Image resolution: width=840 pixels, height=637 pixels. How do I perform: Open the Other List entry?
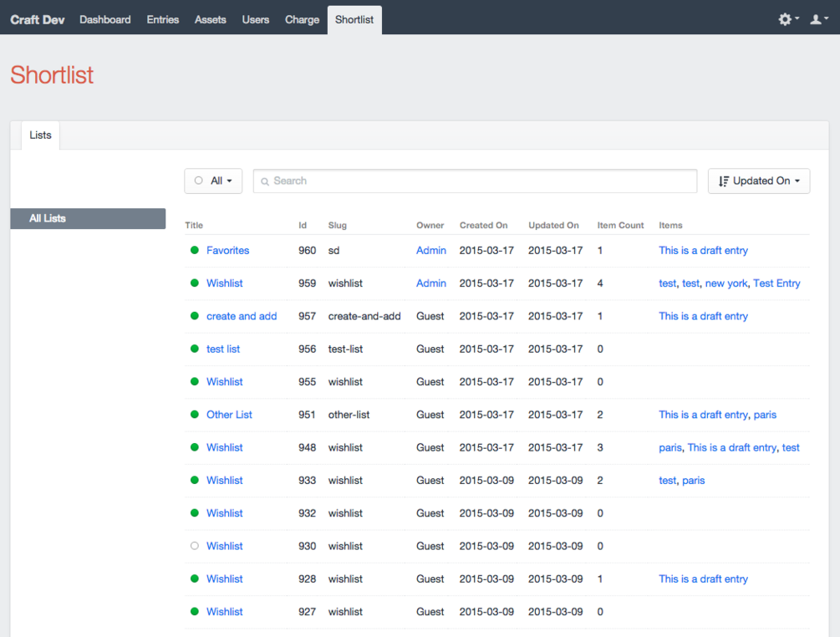click(229, 415)
